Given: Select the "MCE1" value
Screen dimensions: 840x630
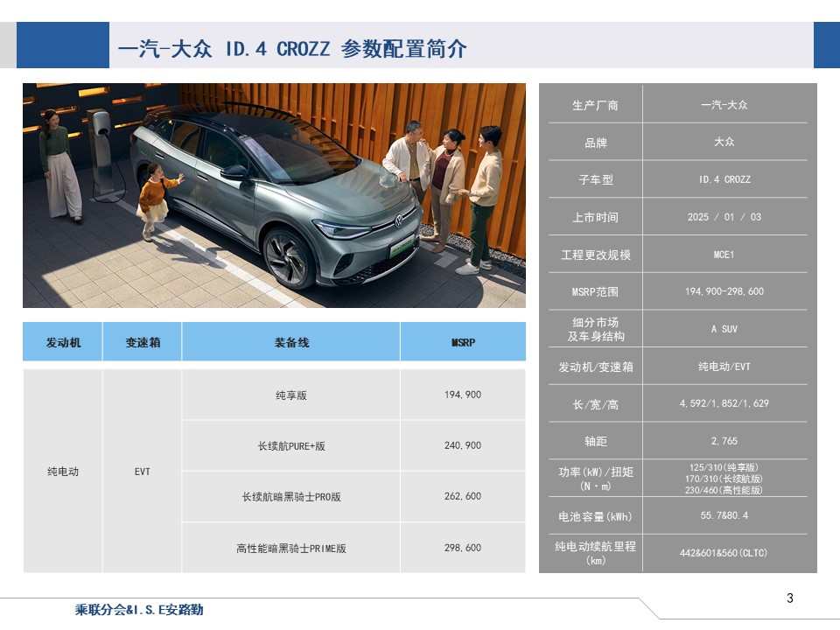Looking at the screenshot, I should click(724, 255).
